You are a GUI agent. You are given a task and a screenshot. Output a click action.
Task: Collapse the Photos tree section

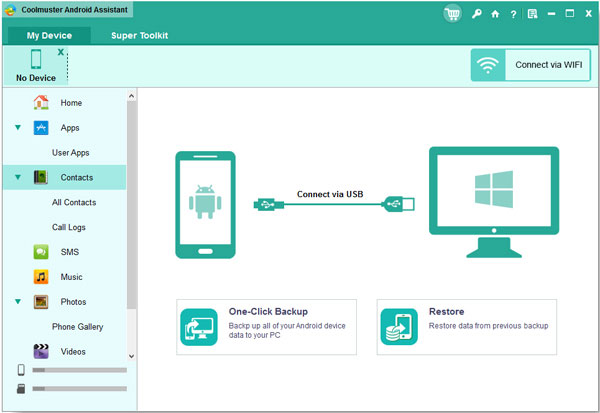tap(18, 302)
